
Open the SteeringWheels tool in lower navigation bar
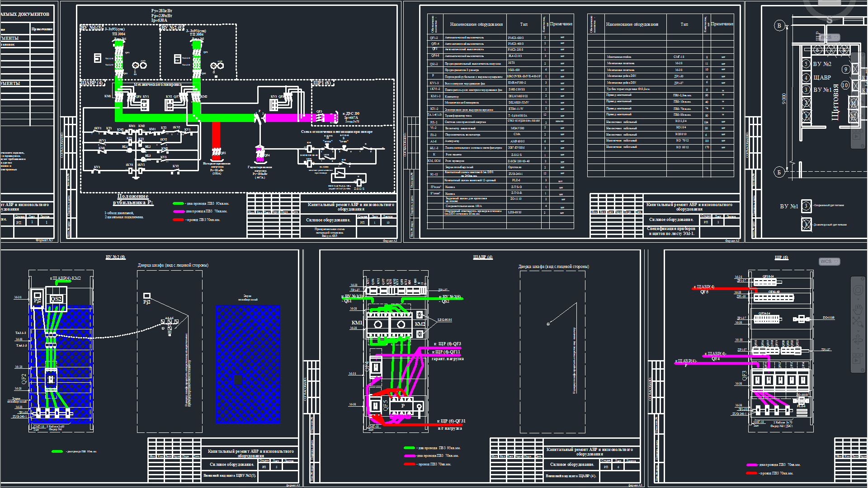click(858, 290)
